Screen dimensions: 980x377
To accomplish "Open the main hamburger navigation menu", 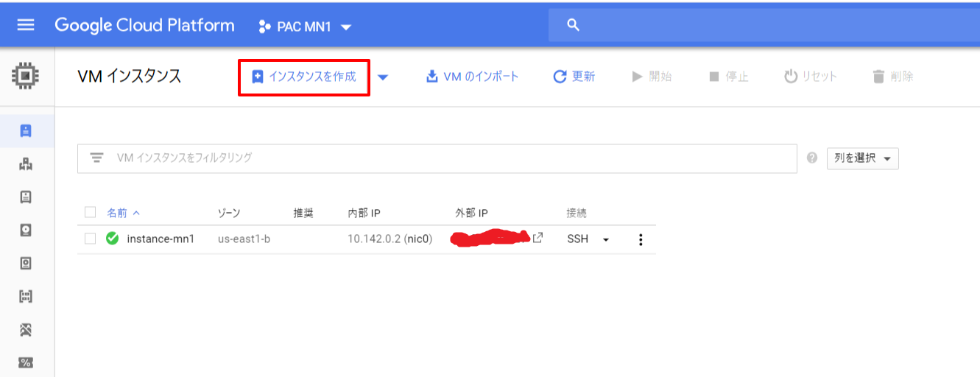I will tap(26, 25).
